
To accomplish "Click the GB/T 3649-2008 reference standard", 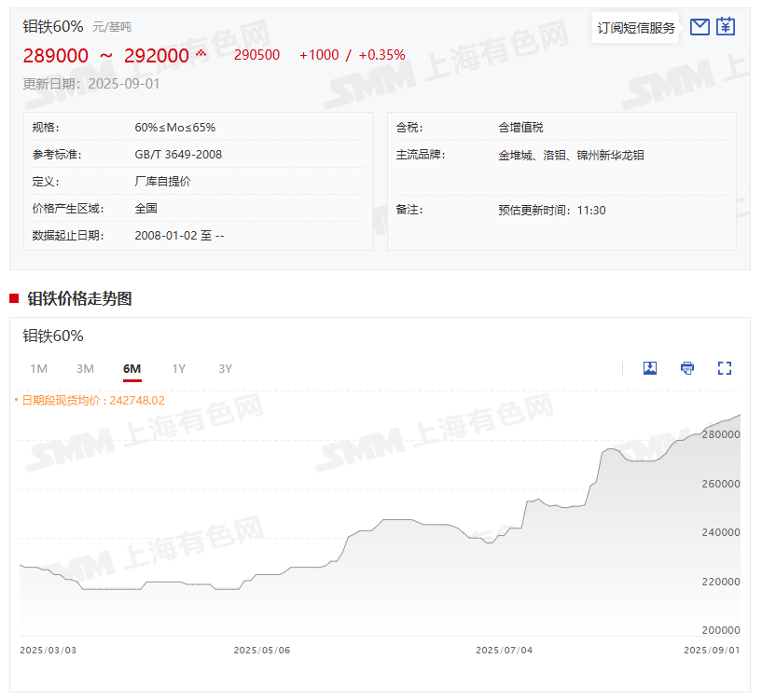I will [178, 155].
